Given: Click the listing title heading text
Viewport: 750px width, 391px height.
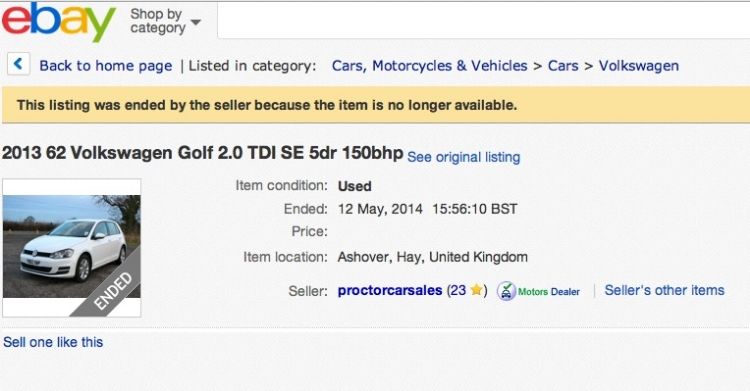Looking at the screenshot, I should point(203,153).
